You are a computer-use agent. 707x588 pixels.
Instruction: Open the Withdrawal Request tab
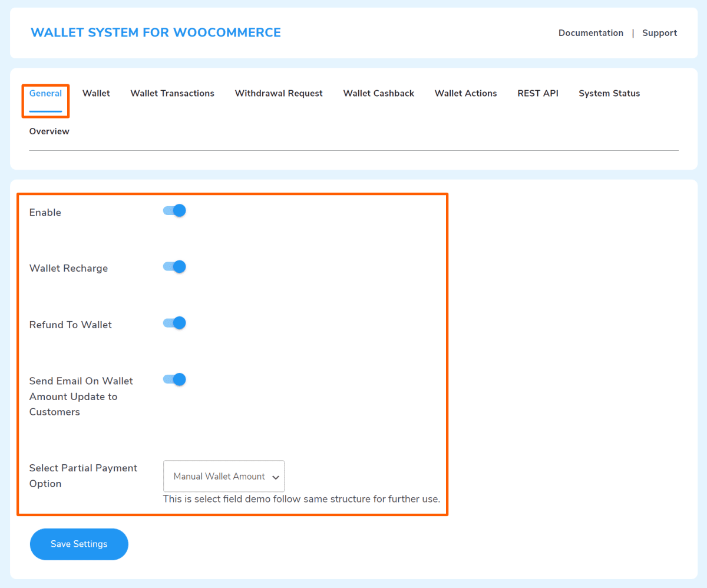click(279, 94)
